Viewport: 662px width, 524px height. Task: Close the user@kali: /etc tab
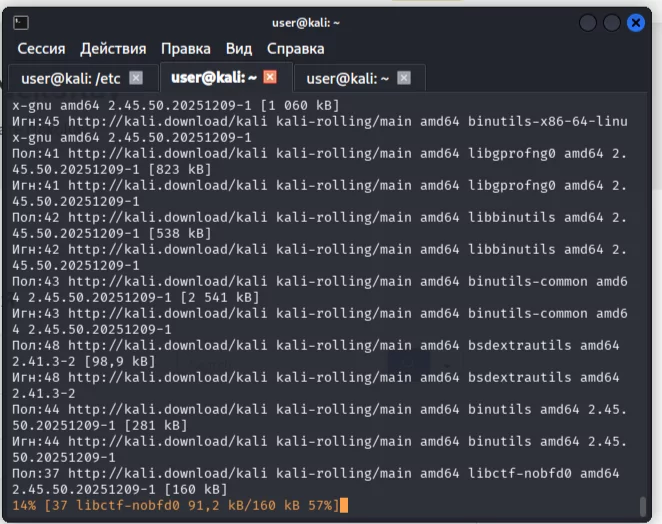(x=136, y=78)
